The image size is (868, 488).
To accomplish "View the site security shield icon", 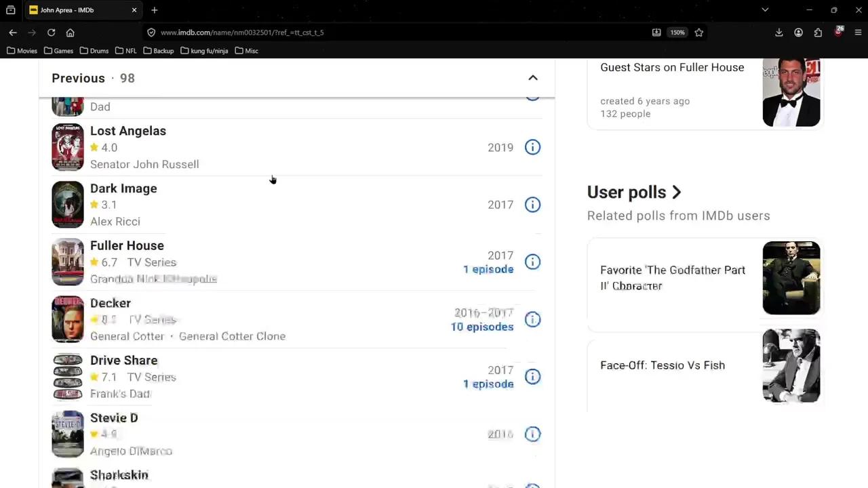I will [x=151, y=33].
